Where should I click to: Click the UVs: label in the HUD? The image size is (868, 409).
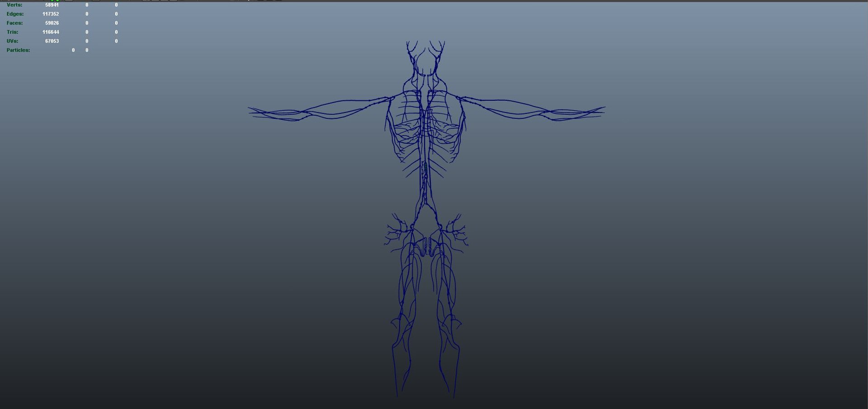click(12, 41)
